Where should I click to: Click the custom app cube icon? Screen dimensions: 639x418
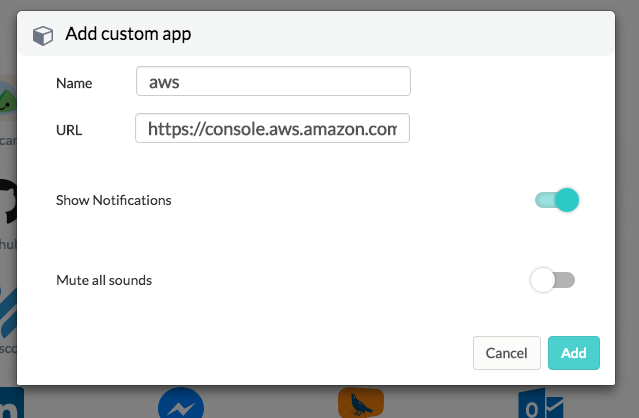pyautogui.click(x=43, y=35)
